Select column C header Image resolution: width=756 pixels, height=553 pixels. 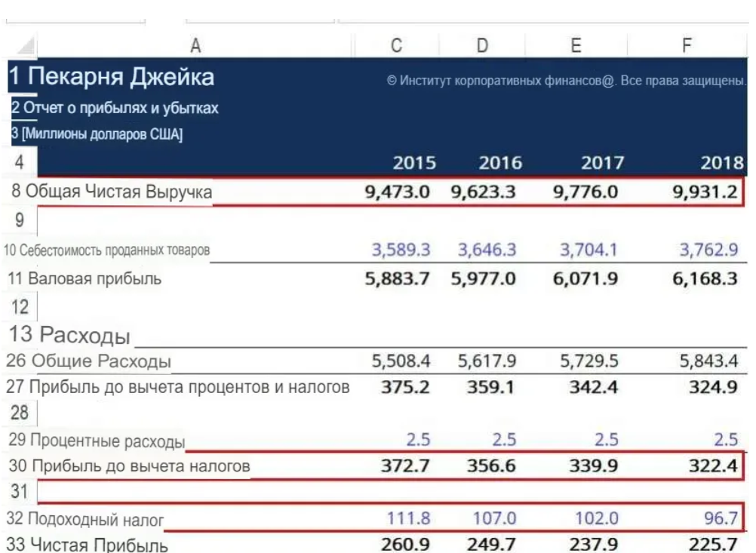point(396,46)
